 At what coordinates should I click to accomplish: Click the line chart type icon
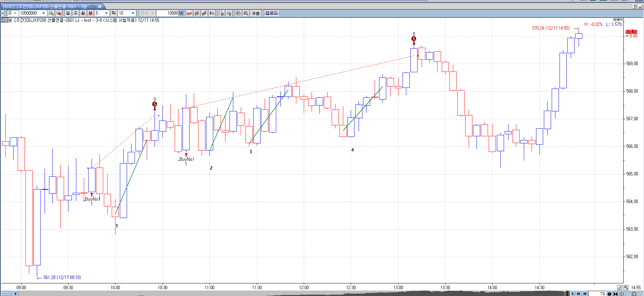click(x=189, y=13)
